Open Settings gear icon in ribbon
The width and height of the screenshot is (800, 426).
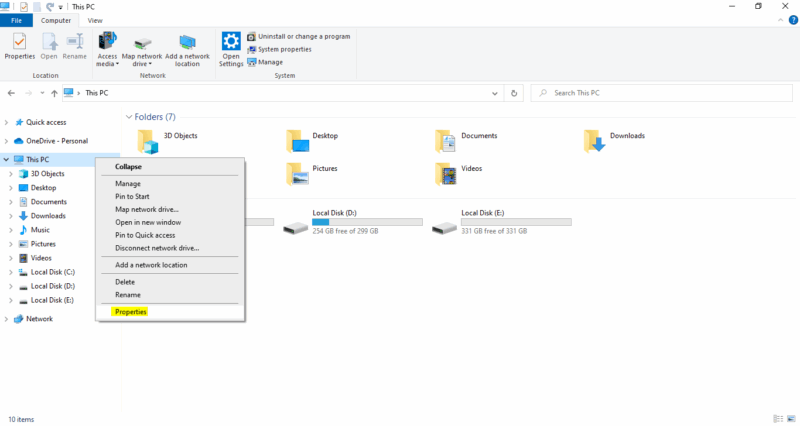tap(231, 46)
